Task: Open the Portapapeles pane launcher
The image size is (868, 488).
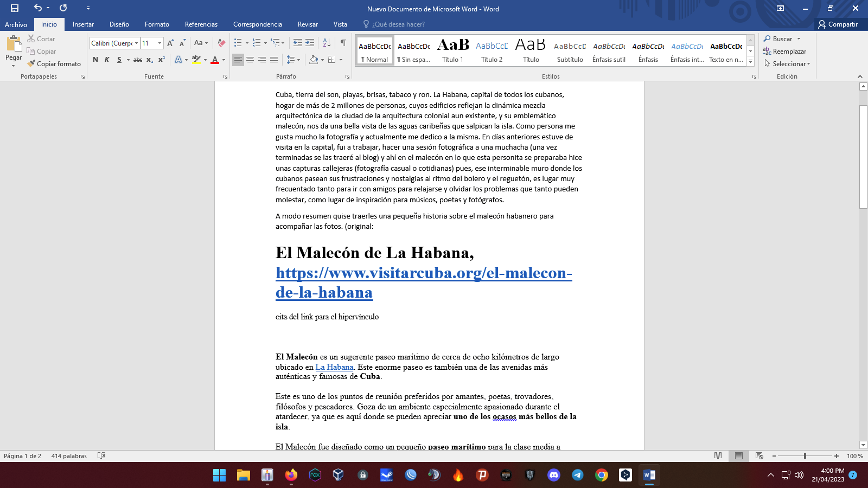Action: 82,77
